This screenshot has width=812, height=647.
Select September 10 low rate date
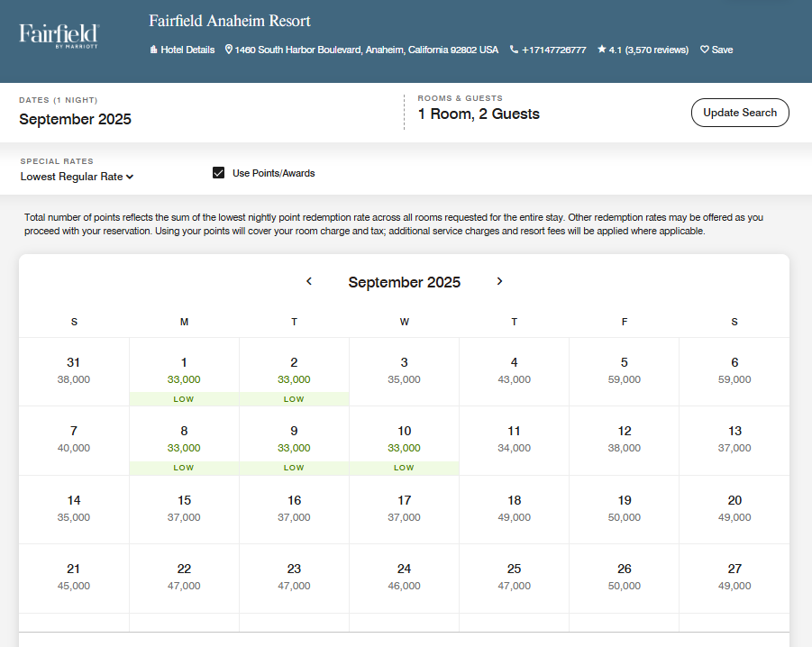[x=404, y=441]
